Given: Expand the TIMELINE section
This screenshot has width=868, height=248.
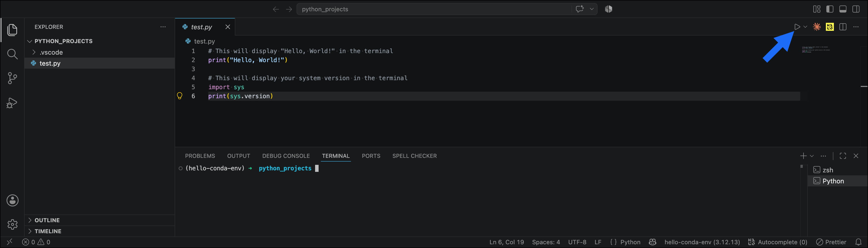Looking at the screenshot, I should pos(99,231).
